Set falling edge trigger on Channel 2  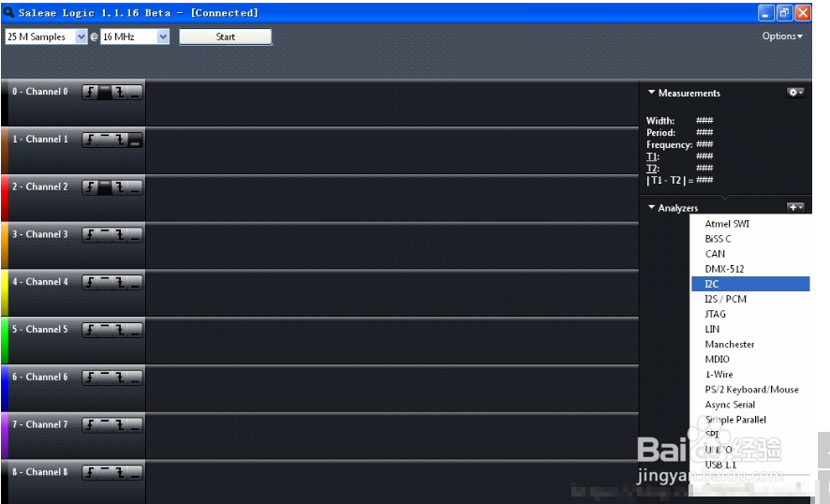(120, 187)
